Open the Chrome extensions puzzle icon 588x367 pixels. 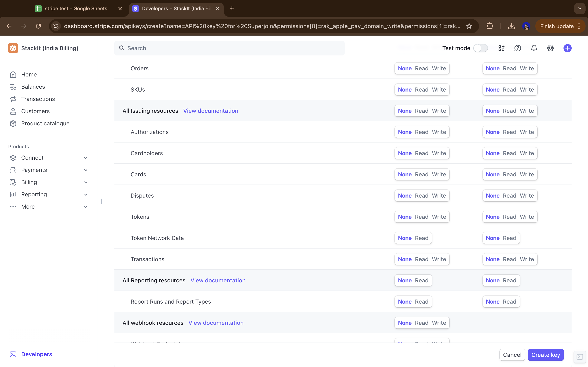point(490,26)
